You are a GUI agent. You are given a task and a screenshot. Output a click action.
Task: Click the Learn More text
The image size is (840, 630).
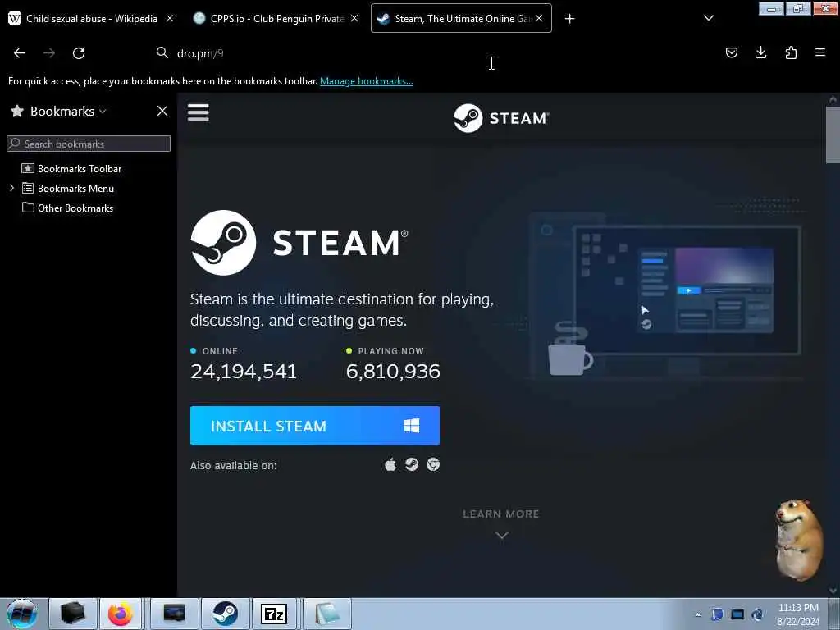click(501, 514)
